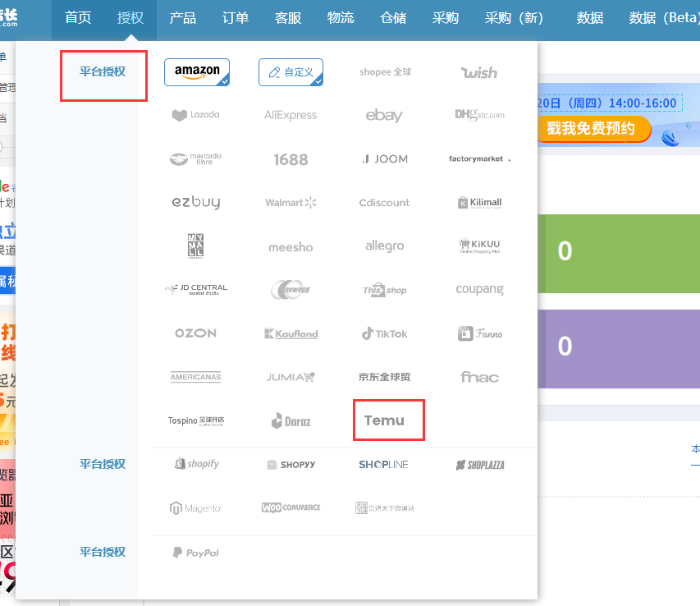Open meesho authorization

click(x=291, y=247)
